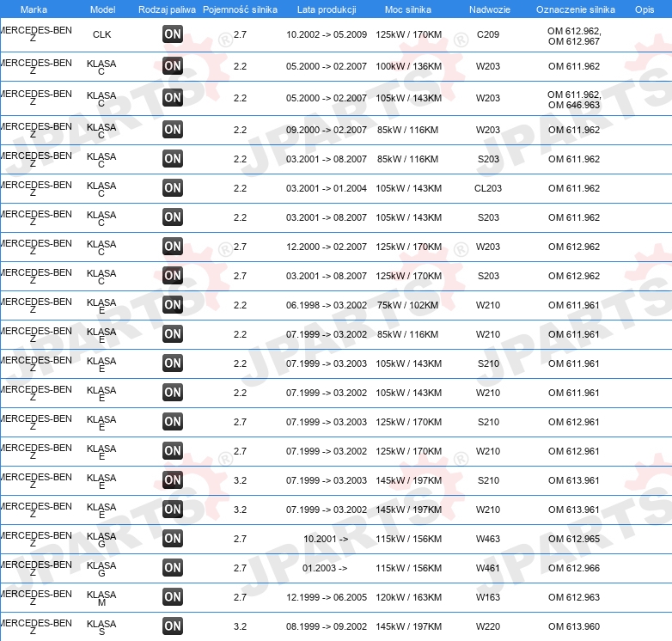Click the OM 612.965 engine code
Screen dimensions: 672x641
574,539
